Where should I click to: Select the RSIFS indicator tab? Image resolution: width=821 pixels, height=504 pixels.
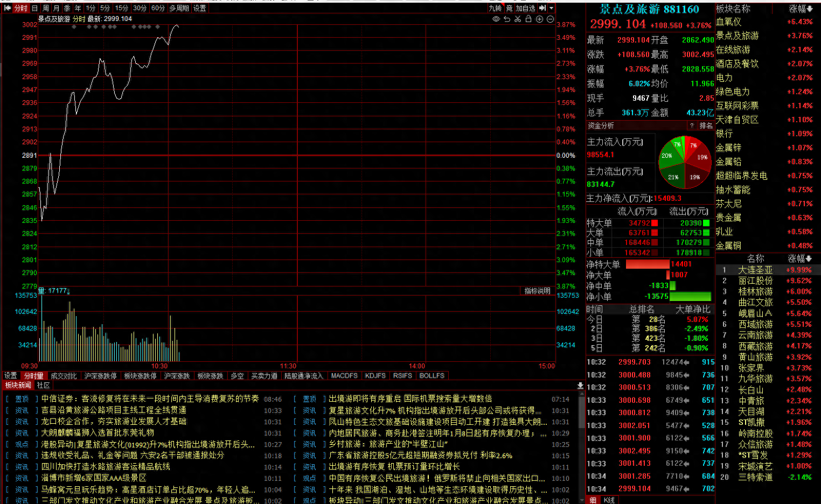(402, 376)
